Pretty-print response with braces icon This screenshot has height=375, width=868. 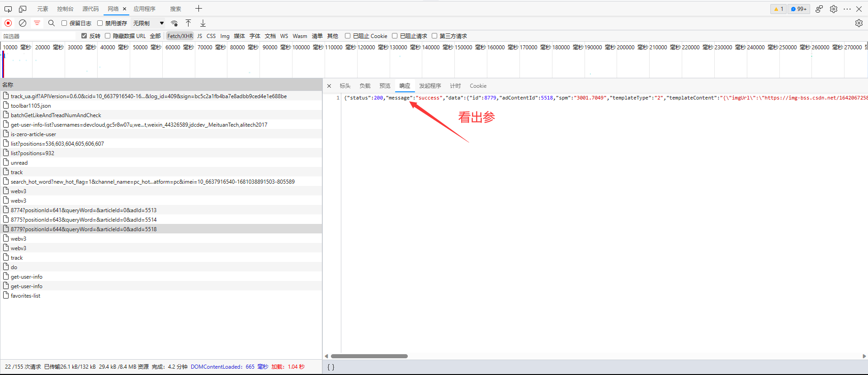point(331,367)
